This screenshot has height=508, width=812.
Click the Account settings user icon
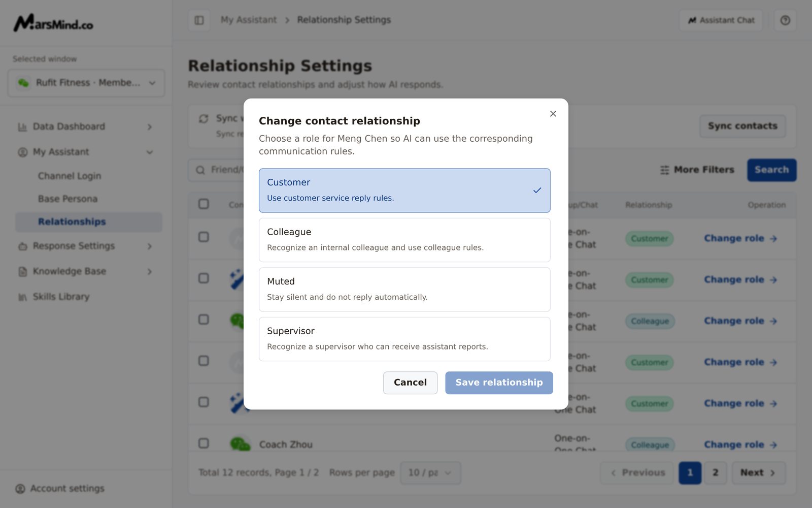point(20,489)
